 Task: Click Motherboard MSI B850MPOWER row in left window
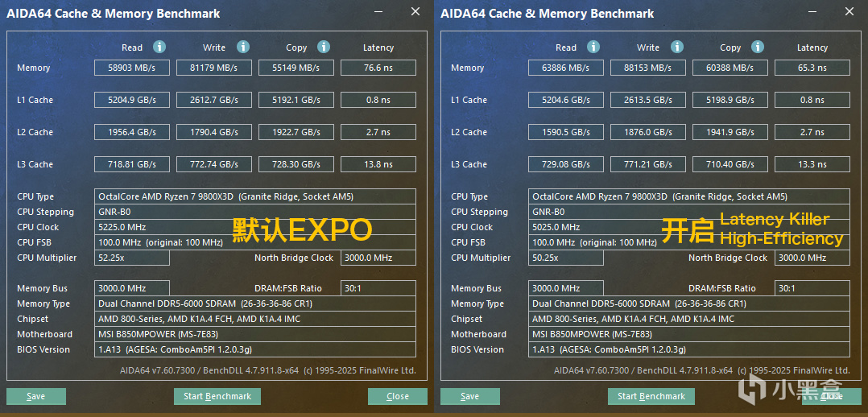click(255, 334)
